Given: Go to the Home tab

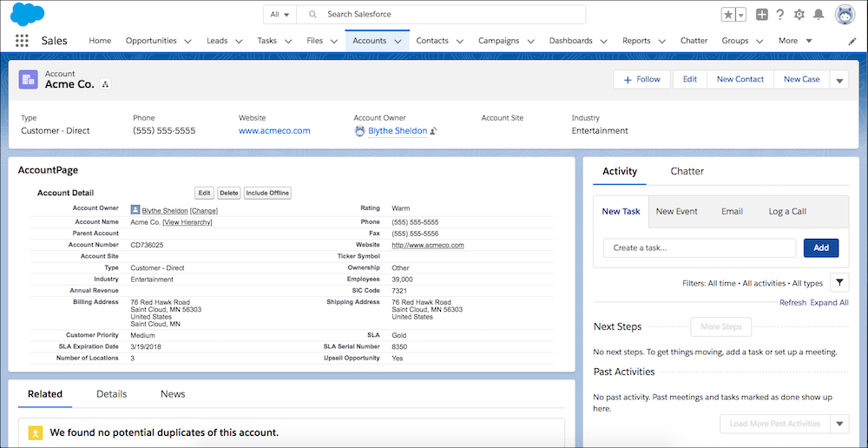Looking at the screenshot, I should pyautogui.click(x=100, y=41).
